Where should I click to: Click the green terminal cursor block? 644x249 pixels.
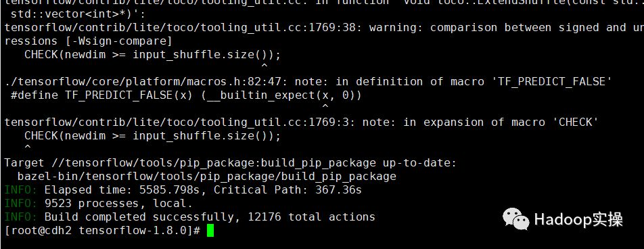[x=210, y=231]
